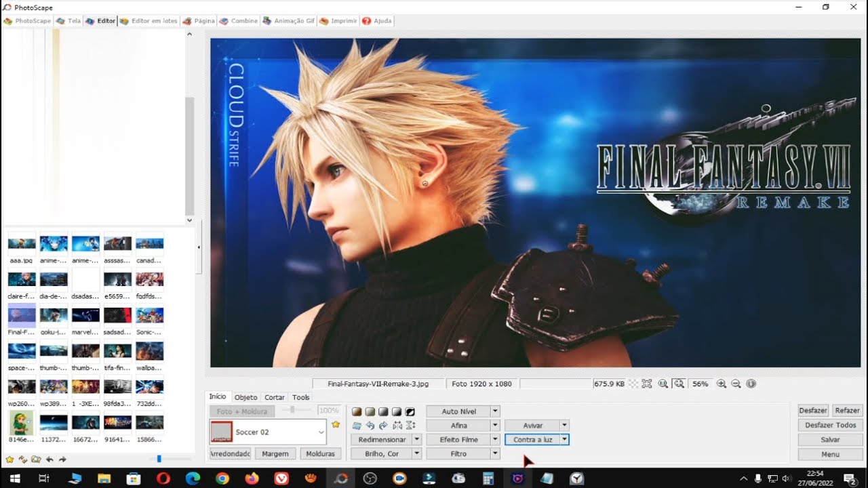
Task: Save with the Salvar button
Action: click(830, 440)
